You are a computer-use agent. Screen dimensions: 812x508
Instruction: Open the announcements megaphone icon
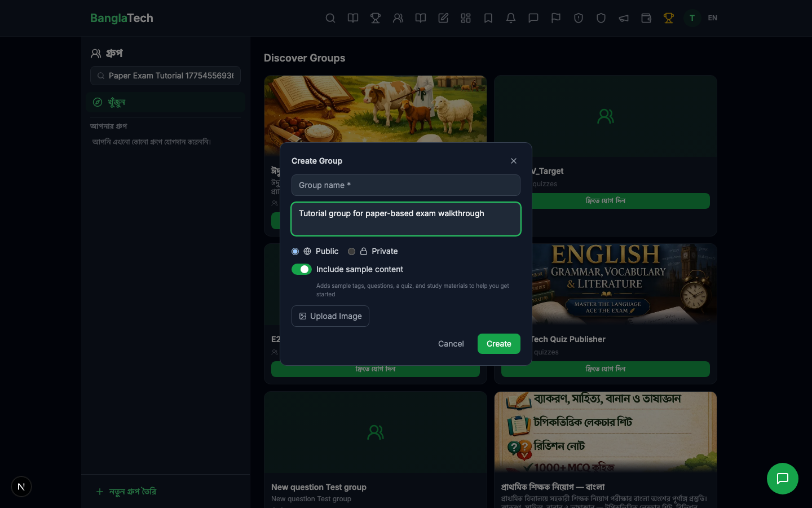(x=624, y=18)
